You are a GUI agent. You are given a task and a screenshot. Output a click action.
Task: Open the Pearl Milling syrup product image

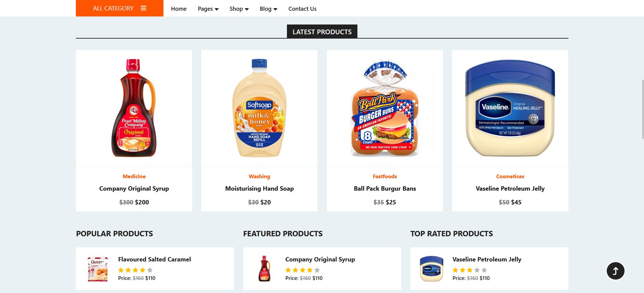click(134, 108)
